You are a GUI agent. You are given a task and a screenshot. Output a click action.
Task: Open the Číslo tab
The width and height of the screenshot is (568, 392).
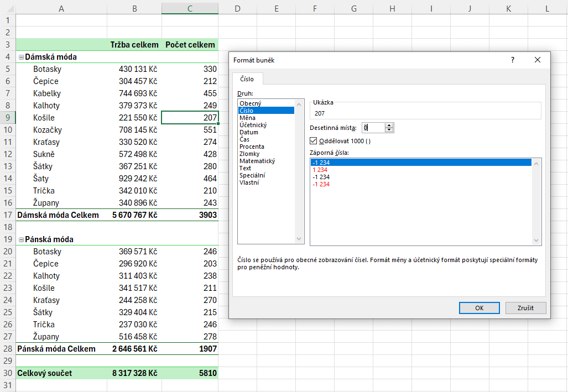click(x=247, y=79)
